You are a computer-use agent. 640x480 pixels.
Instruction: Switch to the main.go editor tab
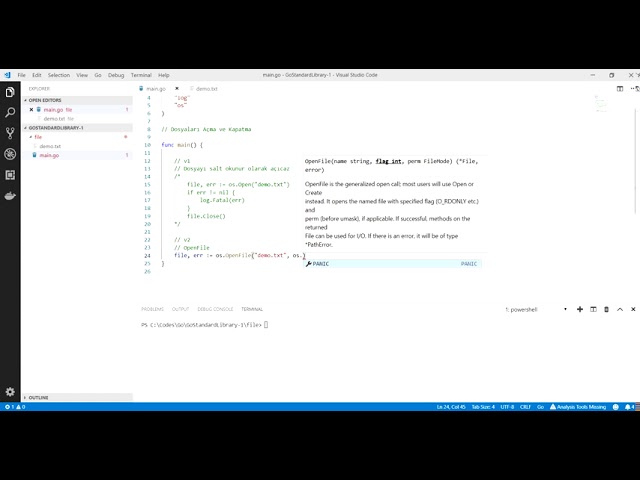[155, 89]
